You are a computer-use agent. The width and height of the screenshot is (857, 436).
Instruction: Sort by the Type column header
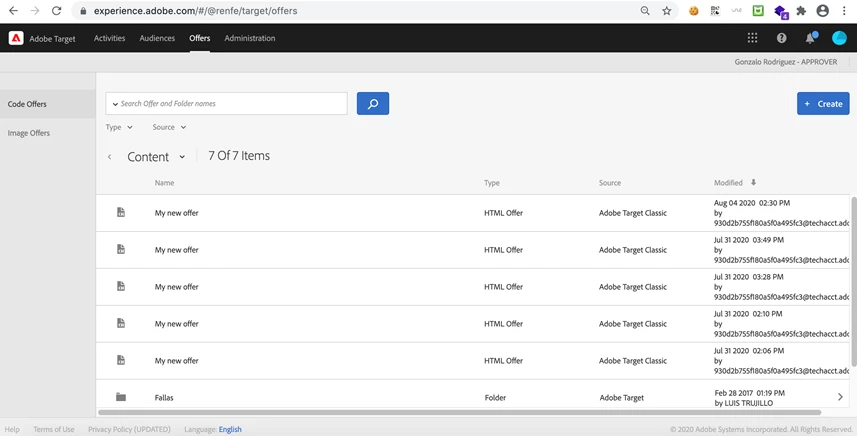(491, 183)
